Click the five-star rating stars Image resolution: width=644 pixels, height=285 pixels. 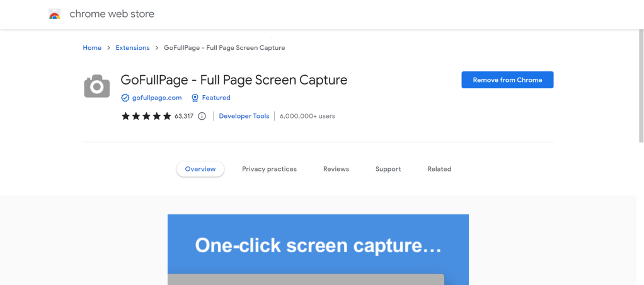[146, 116]
